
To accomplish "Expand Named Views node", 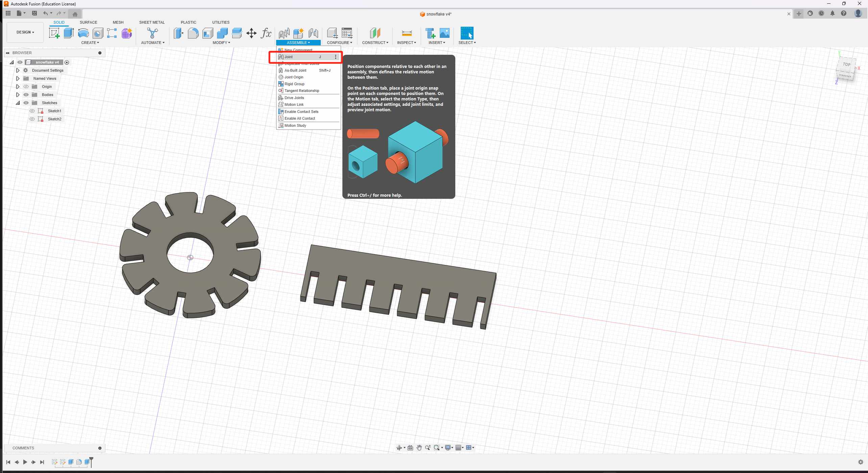I will [18, 78].
